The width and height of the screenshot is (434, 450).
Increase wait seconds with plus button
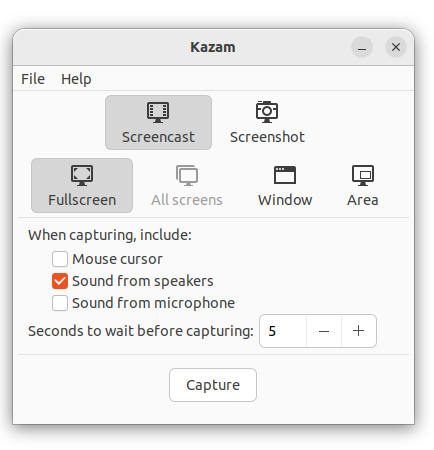click(x=359, y=331)
